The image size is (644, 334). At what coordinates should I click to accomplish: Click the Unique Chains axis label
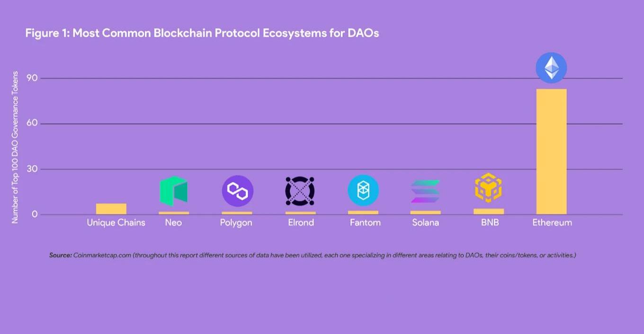[x=116, y=222]
